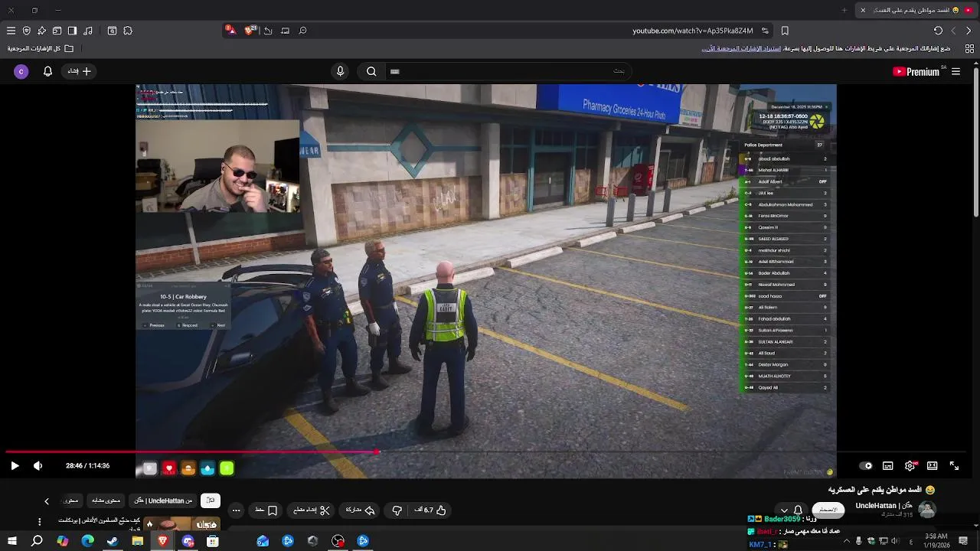
Task: Click the URL address field
Action: click(692, 31)
